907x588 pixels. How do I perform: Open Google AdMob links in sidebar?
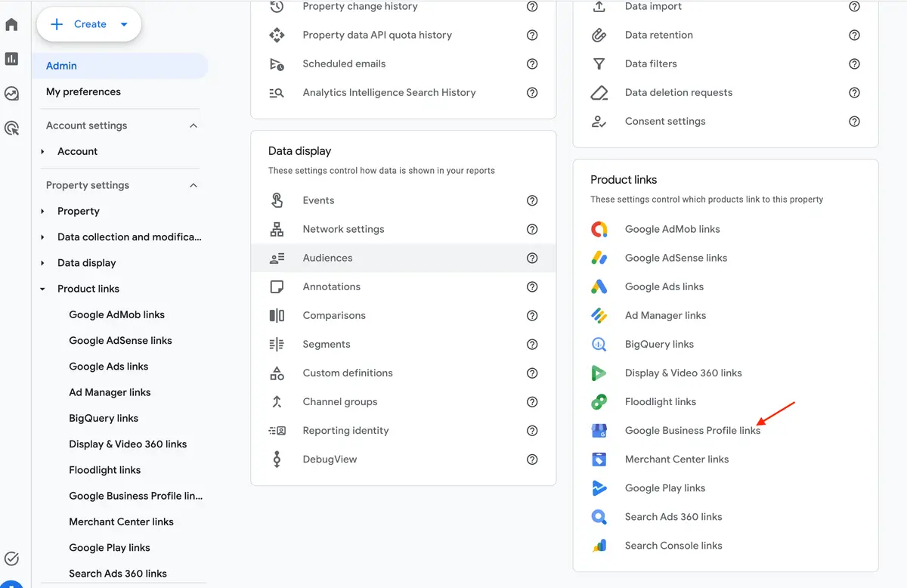tap(117, 314)
